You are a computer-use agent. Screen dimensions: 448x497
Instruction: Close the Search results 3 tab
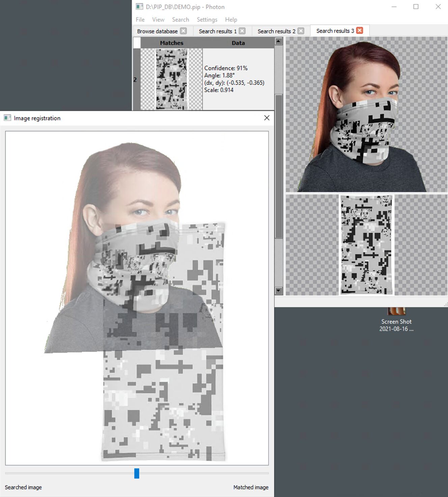click(x=360, y=30)
